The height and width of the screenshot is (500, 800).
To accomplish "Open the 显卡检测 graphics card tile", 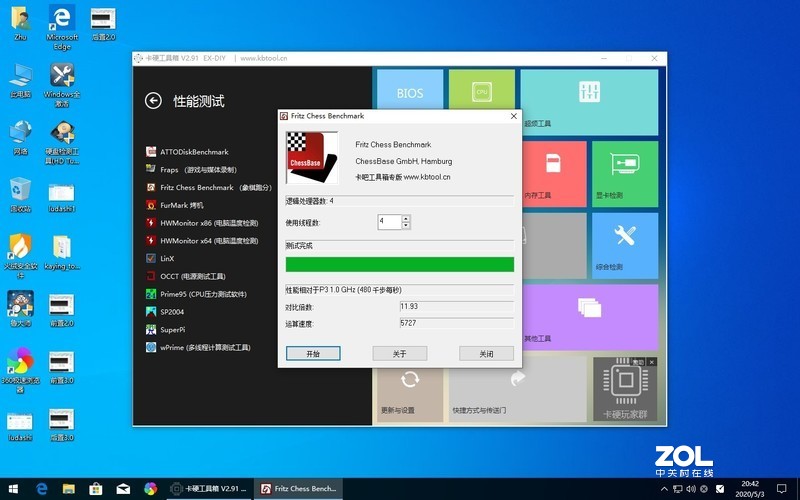I will tap(625, 174).
